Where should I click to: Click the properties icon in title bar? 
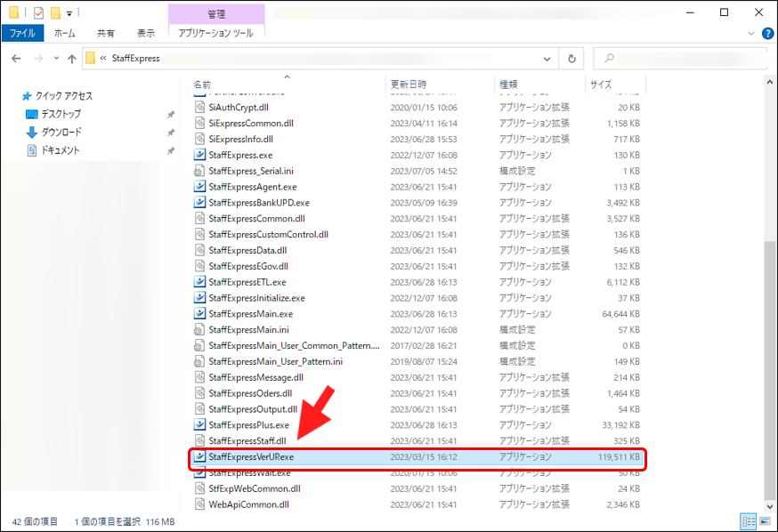coord(38,12)
